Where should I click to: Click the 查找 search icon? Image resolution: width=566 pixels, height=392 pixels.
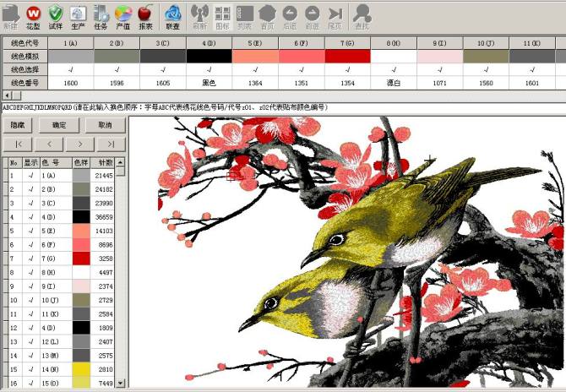(x=362, y=15)
